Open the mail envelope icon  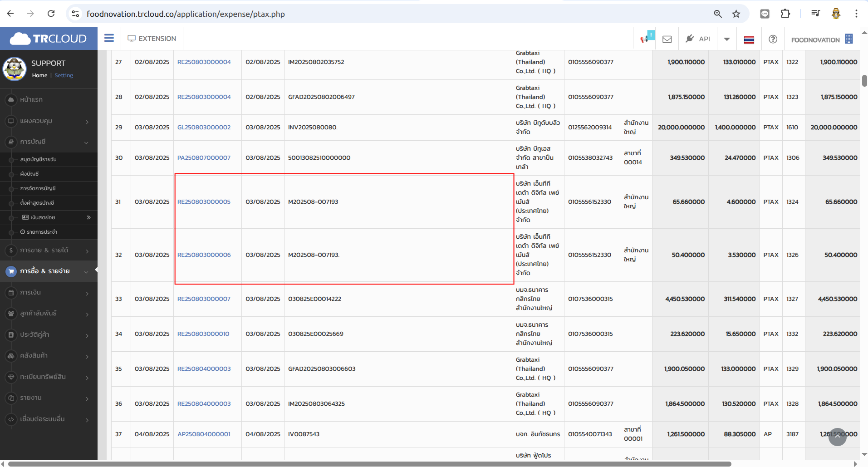point(667,39)
